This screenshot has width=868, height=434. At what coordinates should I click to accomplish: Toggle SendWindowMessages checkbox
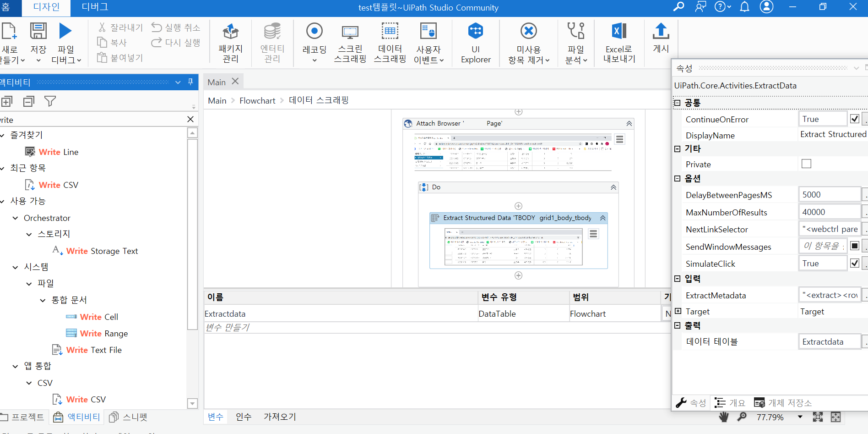click(854, 246)
